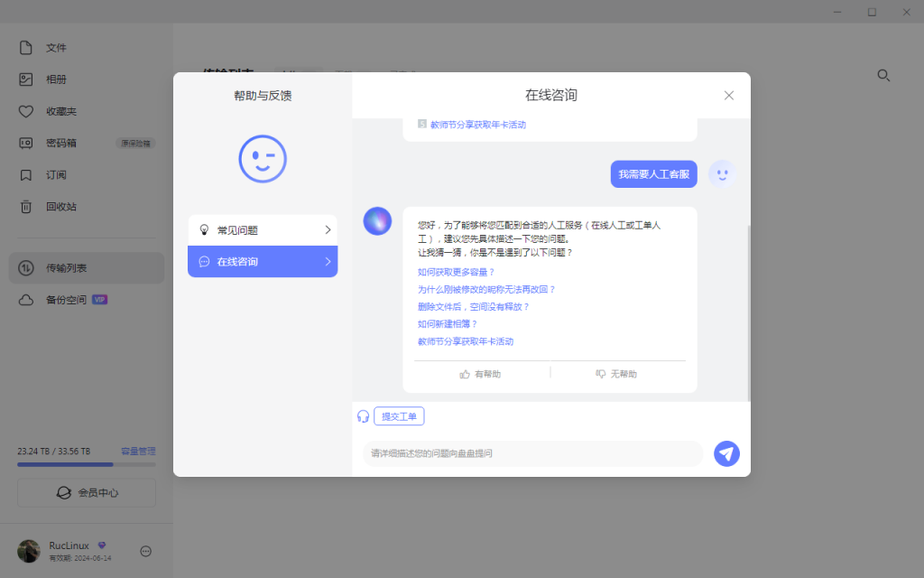Click the storage capacity usage bar
Screen dimensions: 924x578
point(87,464)
